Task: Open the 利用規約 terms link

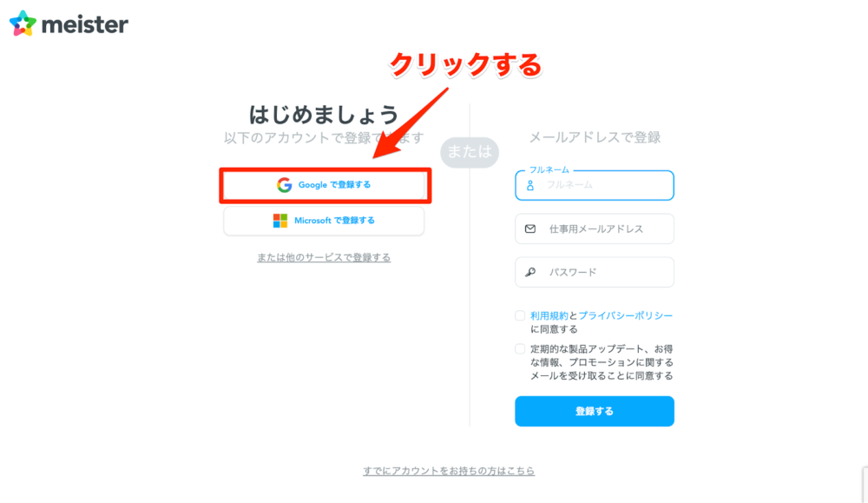Action: click(549, 315)
